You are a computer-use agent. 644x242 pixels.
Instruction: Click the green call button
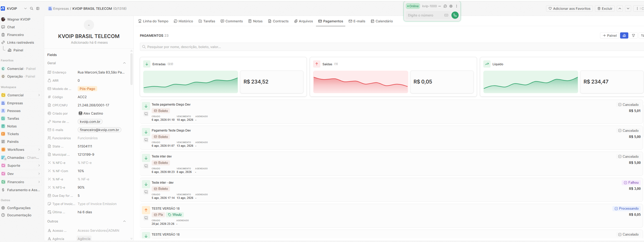455,15
